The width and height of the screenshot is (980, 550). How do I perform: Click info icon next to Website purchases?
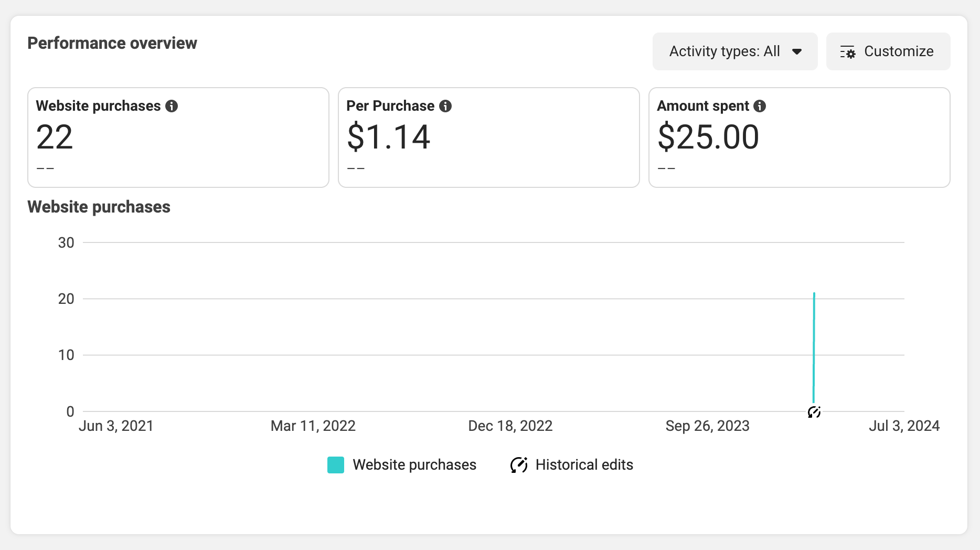172,106
